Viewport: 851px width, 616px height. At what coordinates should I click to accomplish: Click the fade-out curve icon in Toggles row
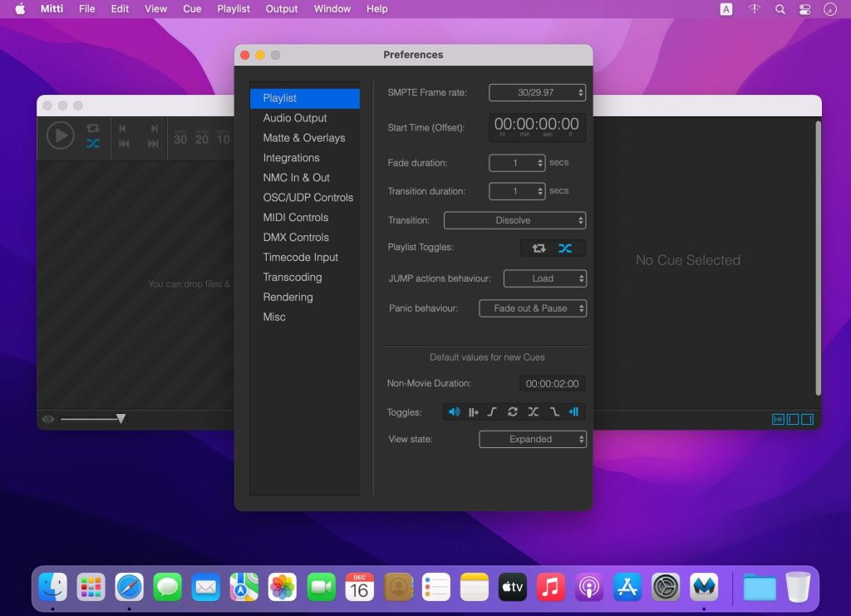click(553, 411)
